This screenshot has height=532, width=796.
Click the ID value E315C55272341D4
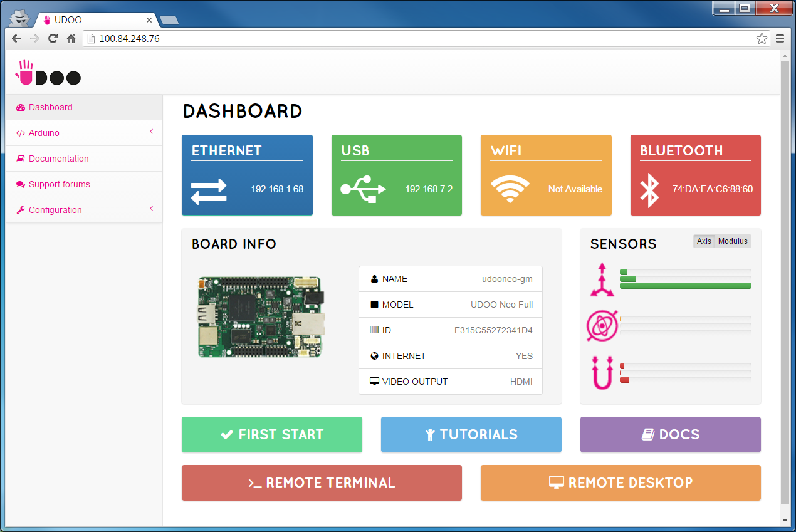pos(494,330)
